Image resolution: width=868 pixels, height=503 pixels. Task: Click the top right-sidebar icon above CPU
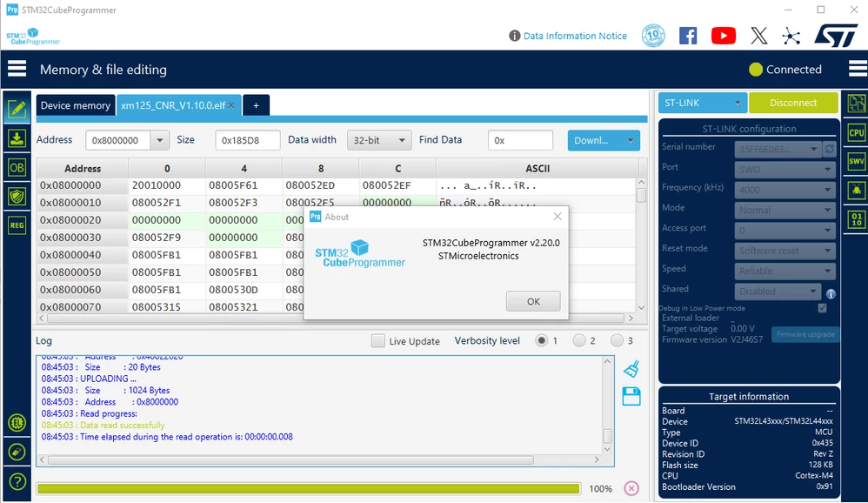(857, 104)
